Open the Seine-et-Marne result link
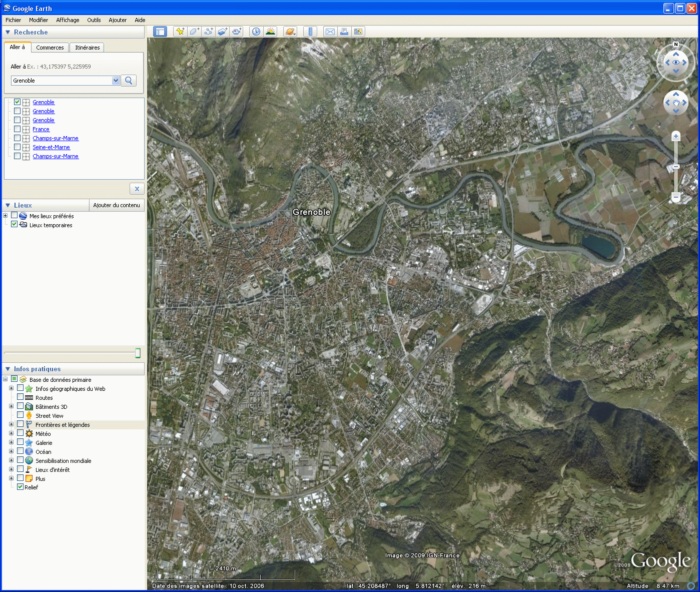 tap(52, 147)
